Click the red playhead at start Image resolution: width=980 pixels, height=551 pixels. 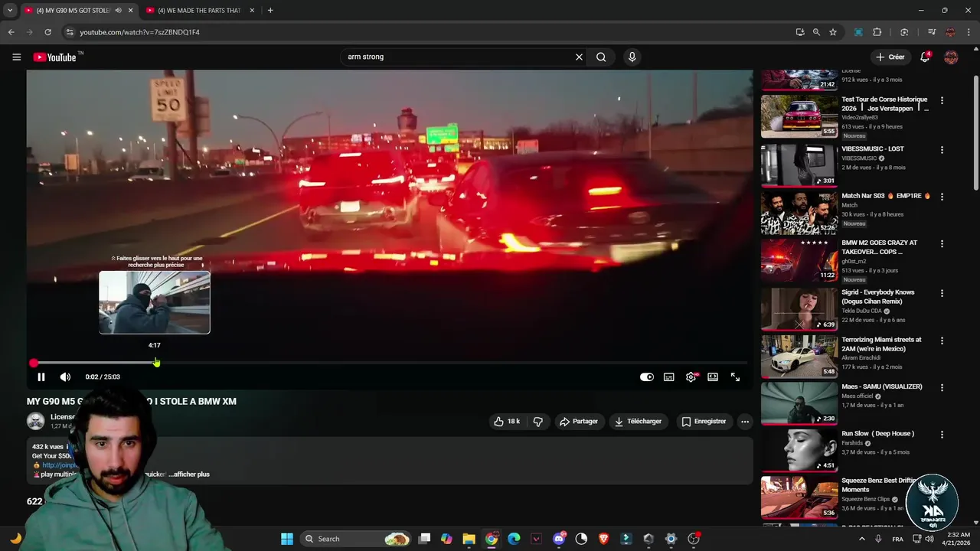point(34,363)
